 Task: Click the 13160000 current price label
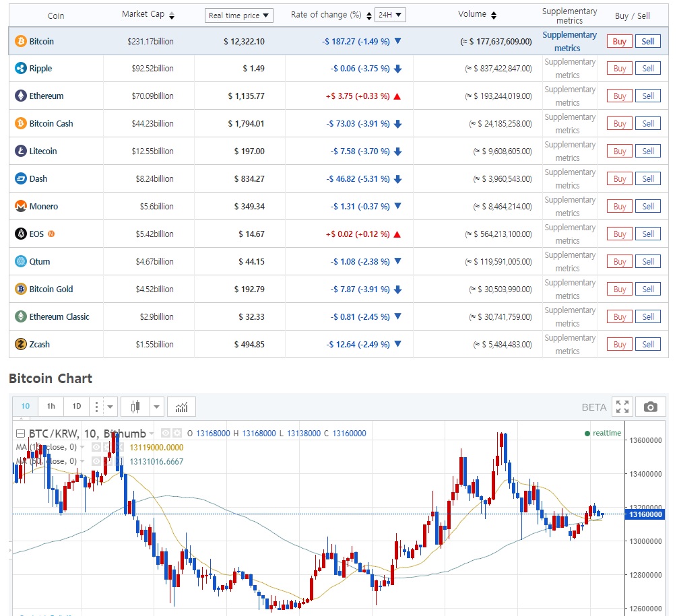coord(645,514)
